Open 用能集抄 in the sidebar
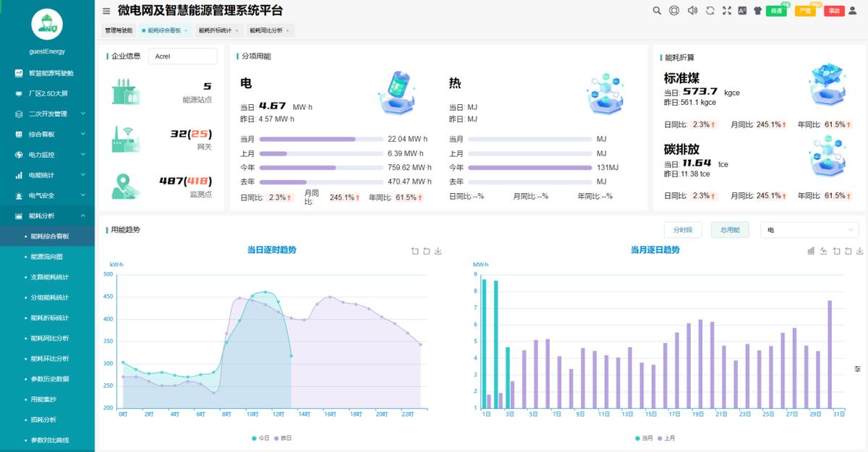This screenshot has height=452, width=868. coord(47,399)
